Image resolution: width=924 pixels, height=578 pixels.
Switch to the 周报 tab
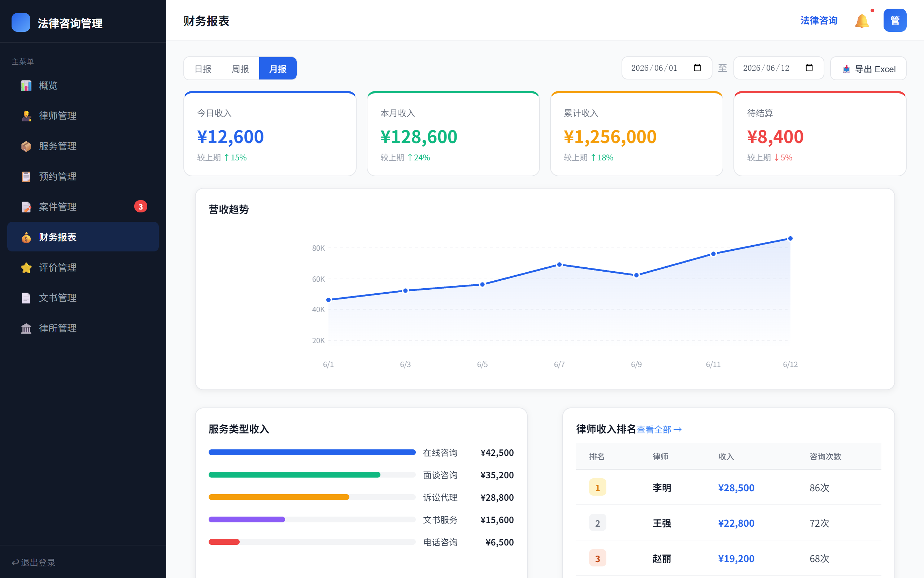pyautogui.click(x=240, y=69)
